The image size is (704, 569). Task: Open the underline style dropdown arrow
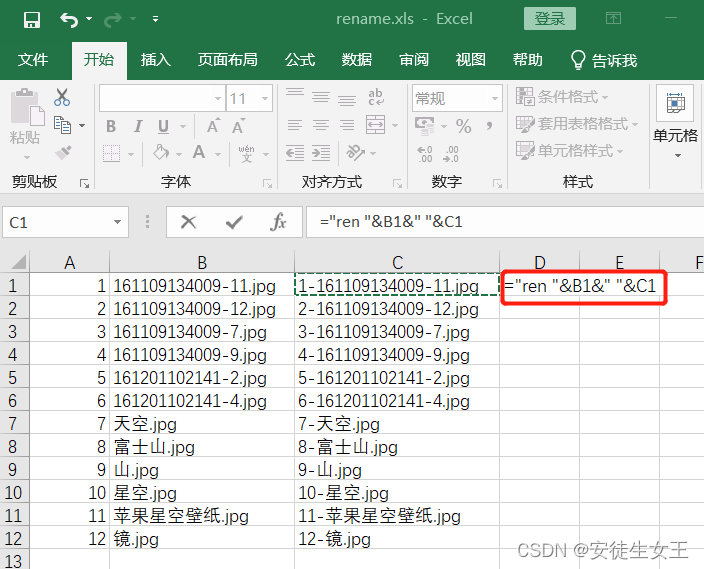183,127
